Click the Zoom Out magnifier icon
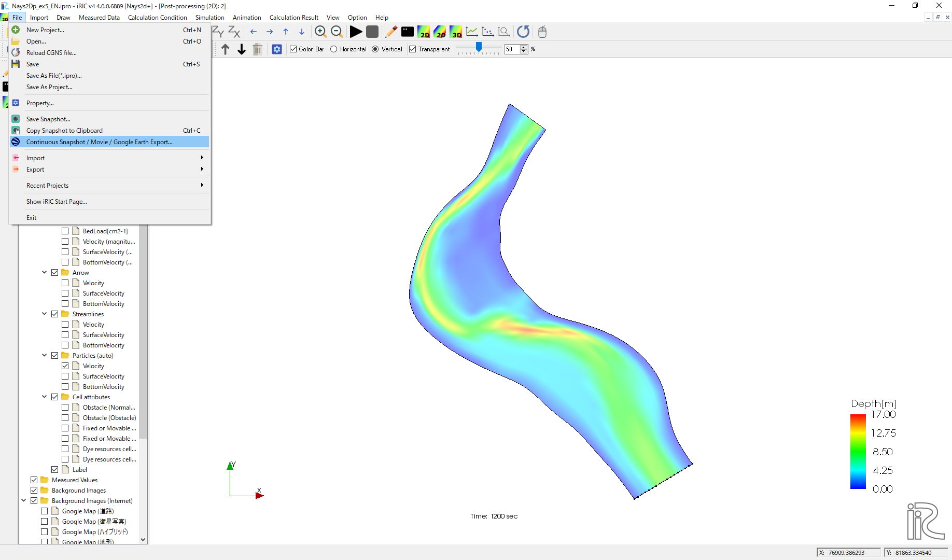Viewport: 952px width, 560px height. coord(337,32)
